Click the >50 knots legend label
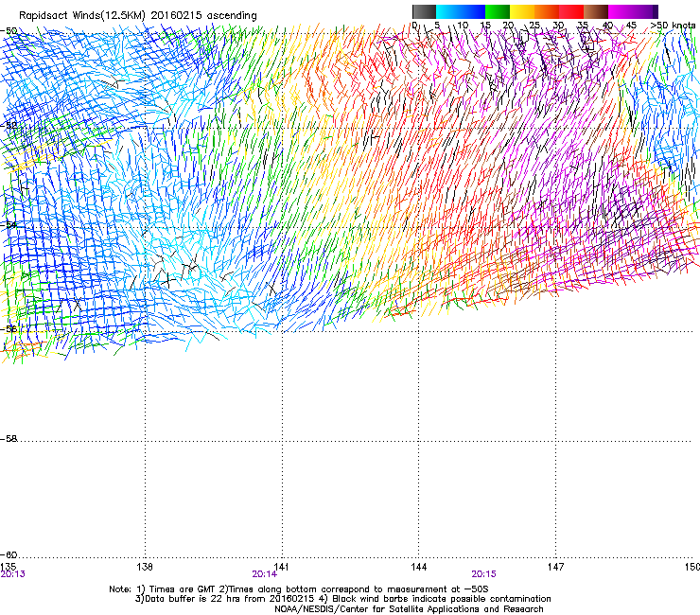This screenshot has width=700, height=615. click(673, 26)
